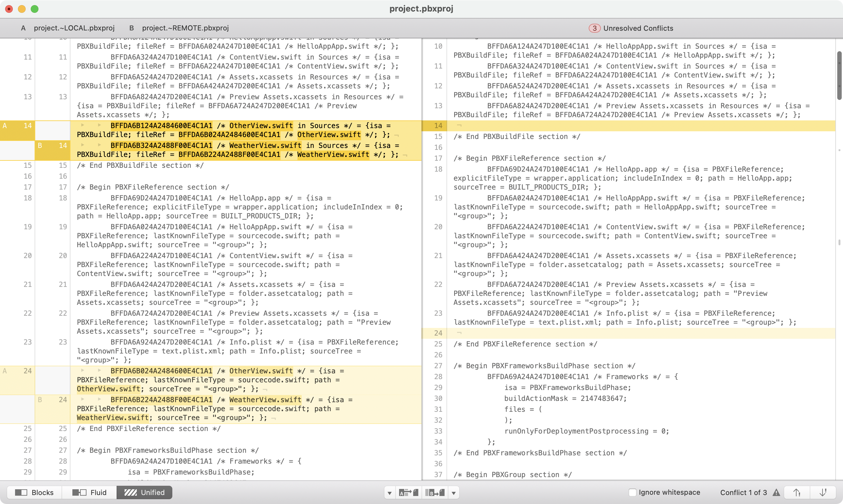Select conflict A marker at line 14
The image size is (843, 504).
point(17,130)
